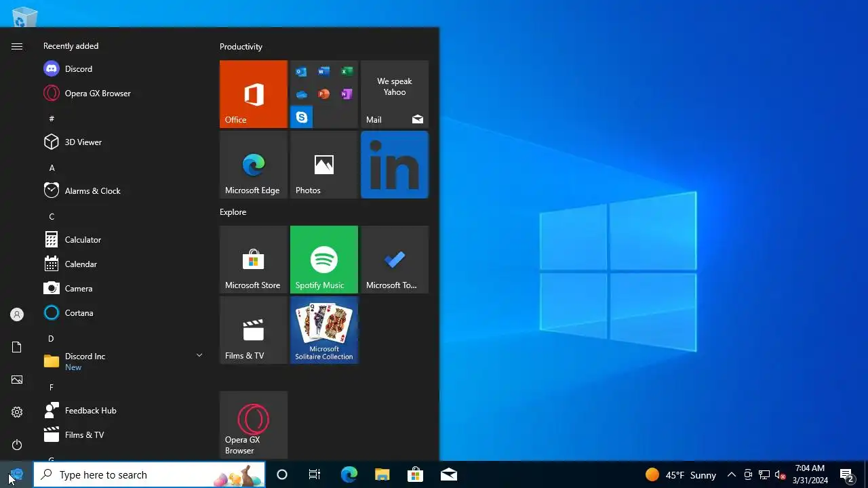The height and width of the screenshot is (488, 868).
Task: Open Opera GX Browser tile
Action: [254, 425]
